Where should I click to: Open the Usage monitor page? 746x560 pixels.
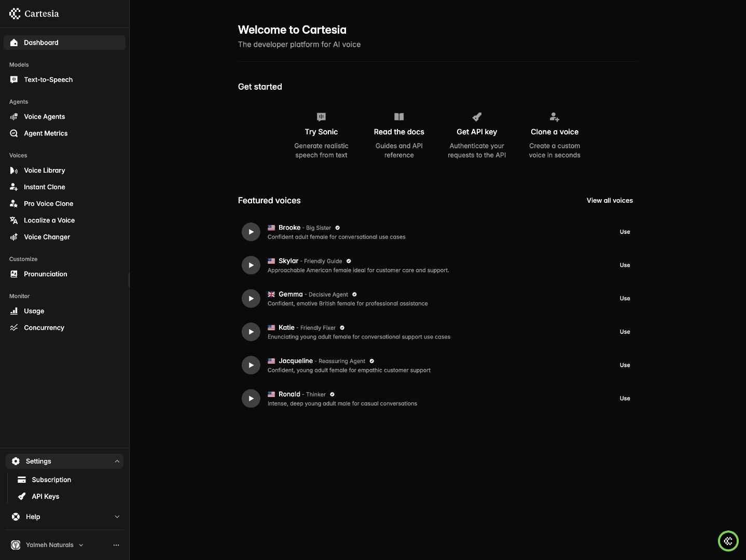click(x=64, y=311)
